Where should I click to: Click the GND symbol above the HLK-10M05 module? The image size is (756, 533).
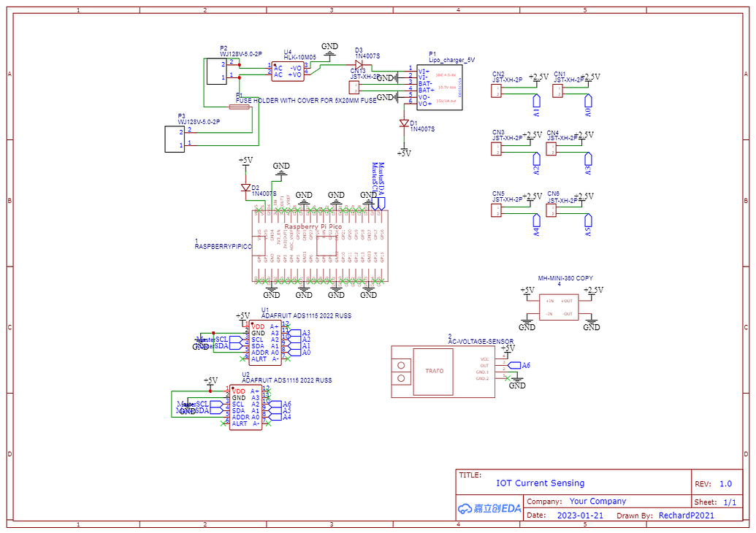click(x=330, y=51)
